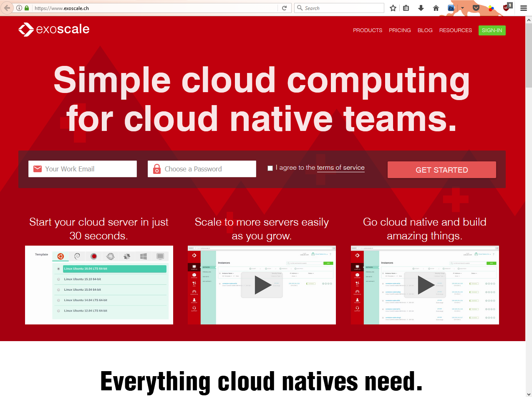Click the green SIGN-IN button
Screen dimensions: 532x397
tap(492, 30)
